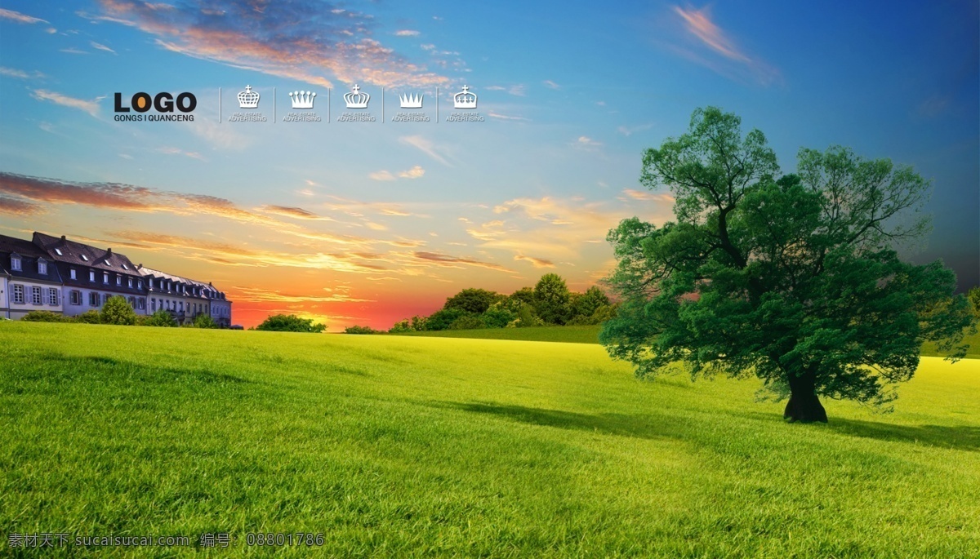Open the sucaisucai.com watermark link
The height and width of the screenshot is (559, 980).
click(x=132, y=540)
